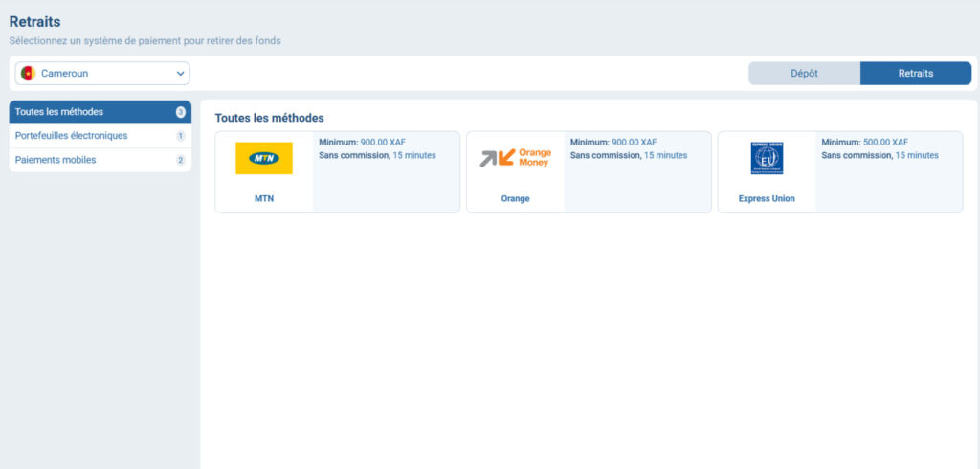Image resolution: width=980 pixels, height=469 pixels.
Task: Open Paiements mobiles category
Action: click(100, 160)
